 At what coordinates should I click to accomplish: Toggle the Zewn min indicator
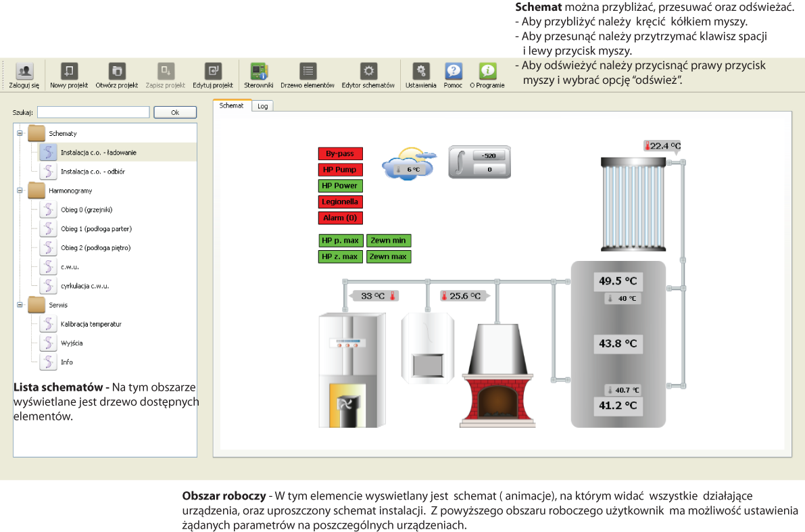tap(389, 241)
